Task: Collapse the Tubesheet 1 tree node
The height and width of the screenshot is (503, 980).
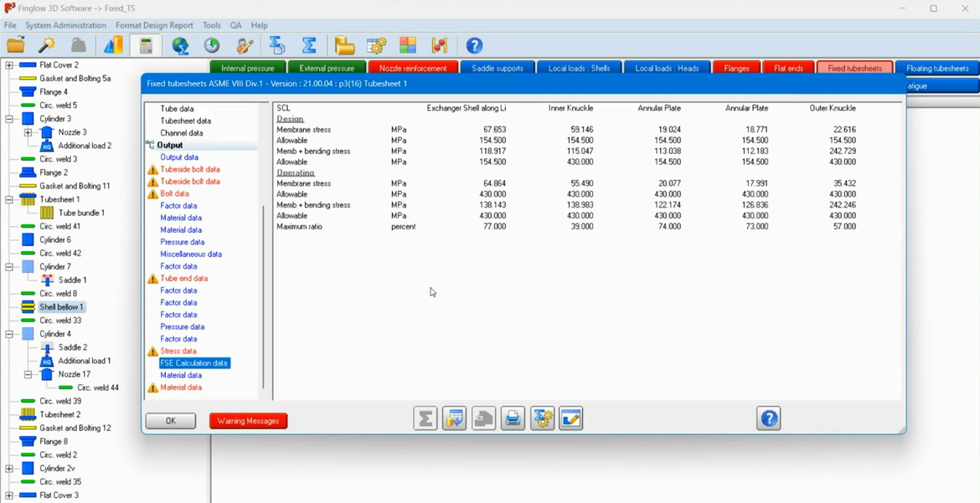Action: [9, 199]
